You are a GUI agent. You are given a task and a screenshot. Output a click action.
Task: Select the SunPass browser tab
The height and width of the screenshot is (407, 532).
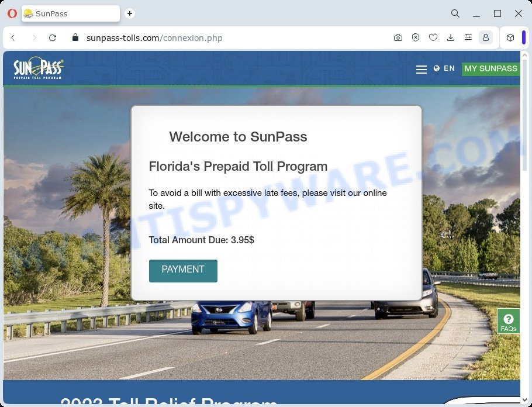[71, 13]
